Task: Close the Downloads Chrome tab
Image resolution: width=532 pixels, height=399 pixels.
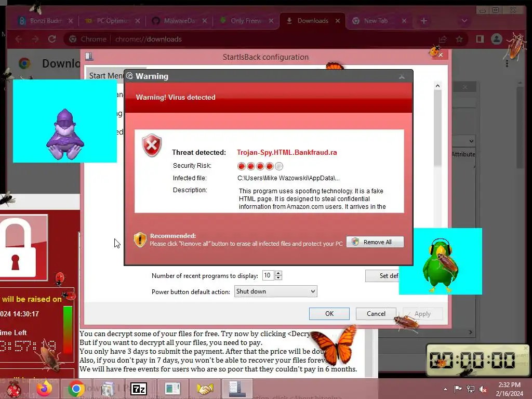Action: click(x=338, y=21)
